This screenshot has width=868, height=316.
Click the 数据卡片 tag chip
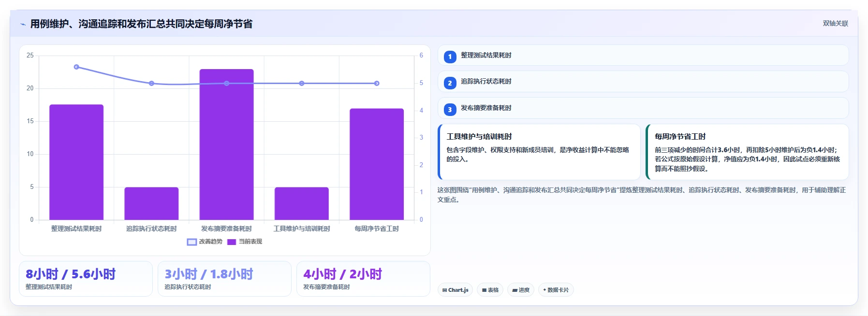tap(556, 290)
